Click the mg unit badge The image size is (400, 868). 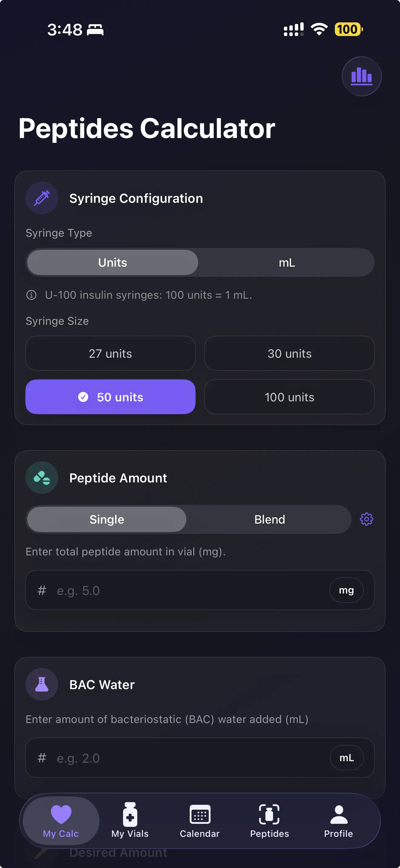346,590
